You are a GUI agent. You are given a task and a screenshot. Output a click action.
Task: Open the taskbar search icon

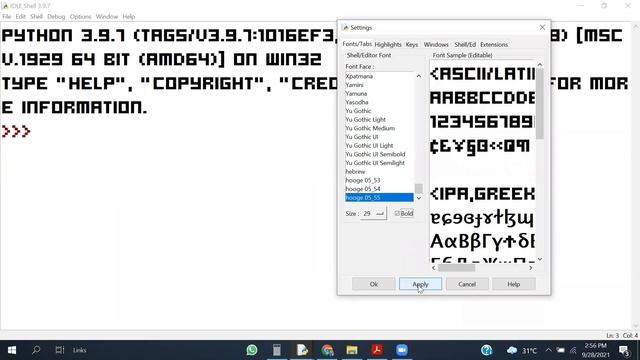[36, 350]
